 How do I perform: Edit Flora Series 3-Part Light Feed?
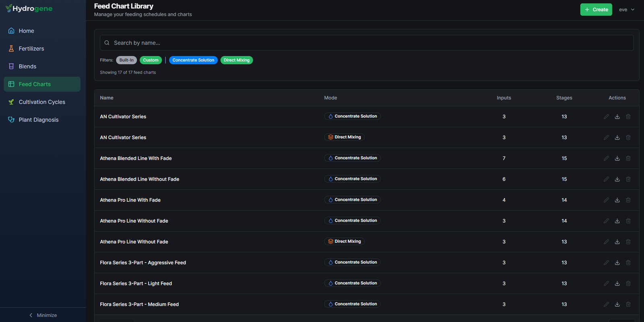tap(606, 284)
